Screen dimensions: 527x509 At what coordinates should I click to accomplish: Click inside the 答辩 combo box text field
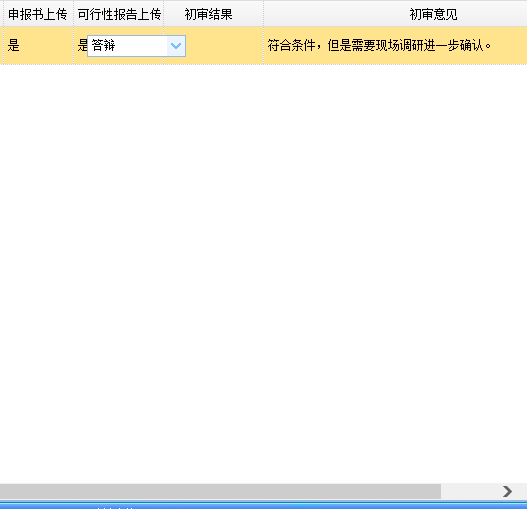coord(127,46)
